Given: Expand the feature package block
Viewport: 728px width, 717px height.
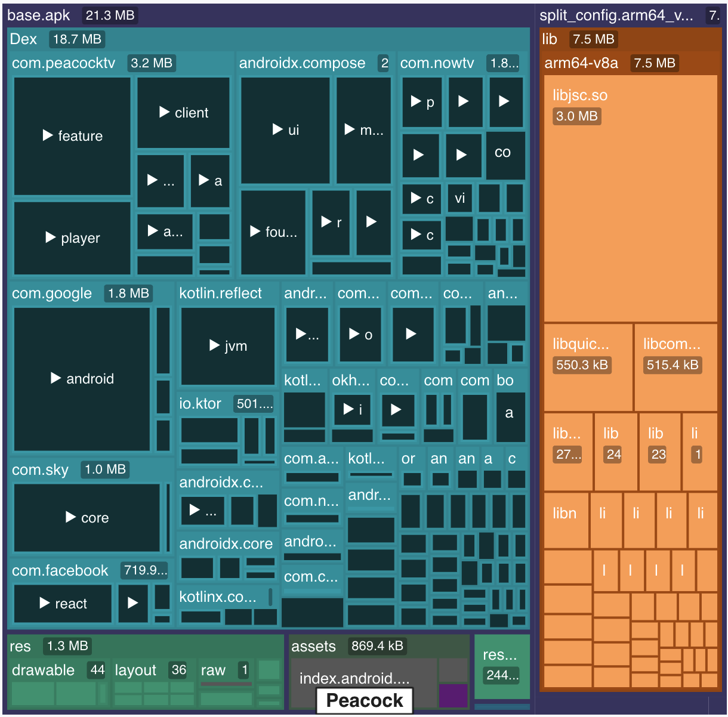Looking at the screenshot, I should [x=72, y=136].
